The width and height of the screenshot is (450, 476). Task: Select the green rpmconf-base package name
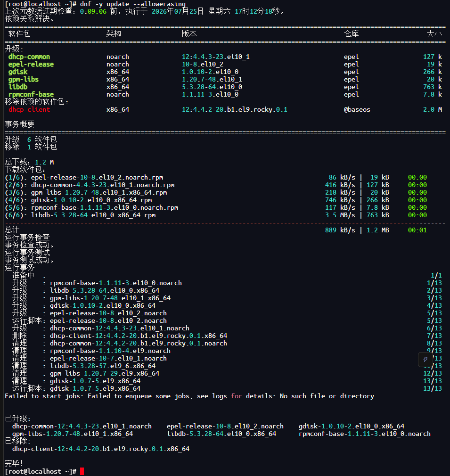31,94
